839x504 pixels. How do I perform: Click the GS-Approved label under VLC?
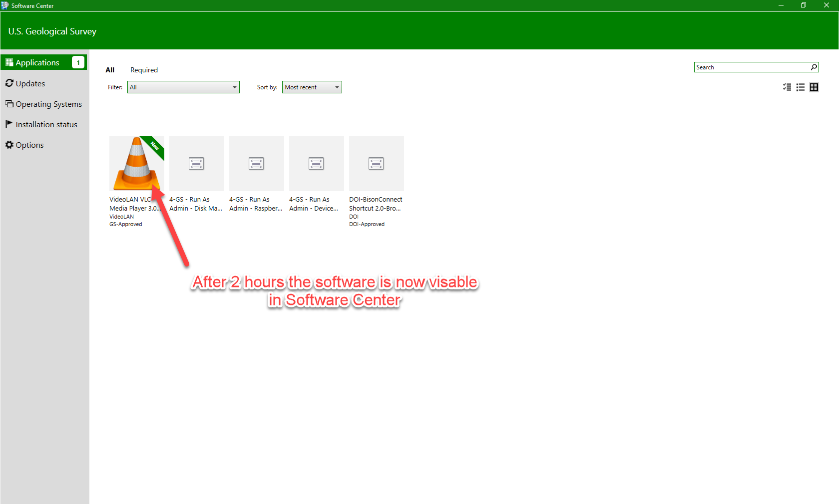[x=126, y=225]
